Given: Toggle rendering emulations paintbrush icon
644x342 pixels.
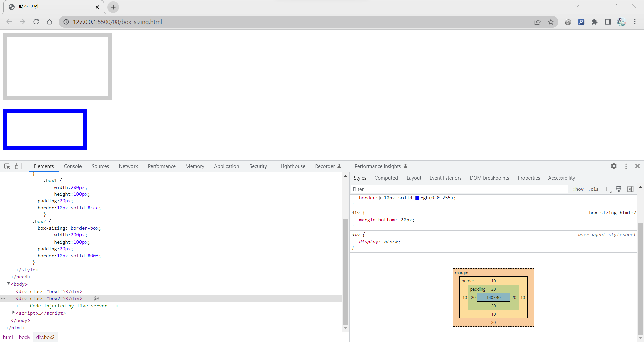Looking at the screenshot, I should pyautogui.click(x=619, y=189).
